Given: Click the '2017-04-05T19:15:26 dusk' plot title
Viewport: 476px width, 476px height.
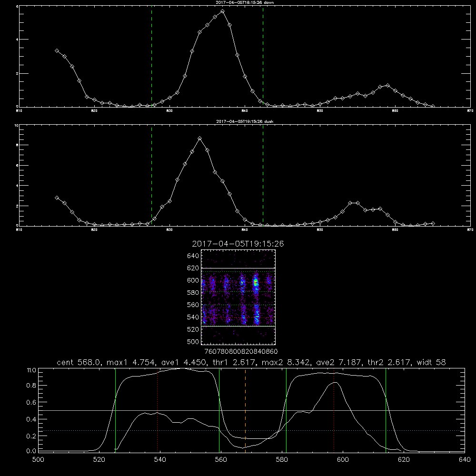Looking at the screenshot, I should point(245,121).
